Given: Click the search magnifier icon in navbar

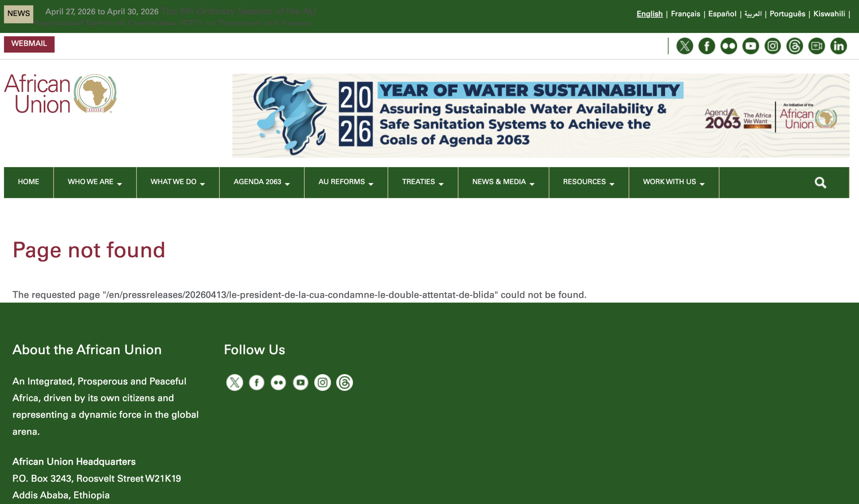Looking at the screenshot, I should tap(820, 183).
